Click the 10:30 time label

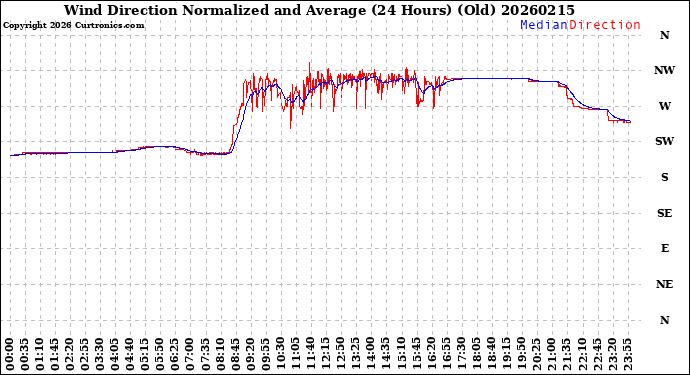click(281, 354)
